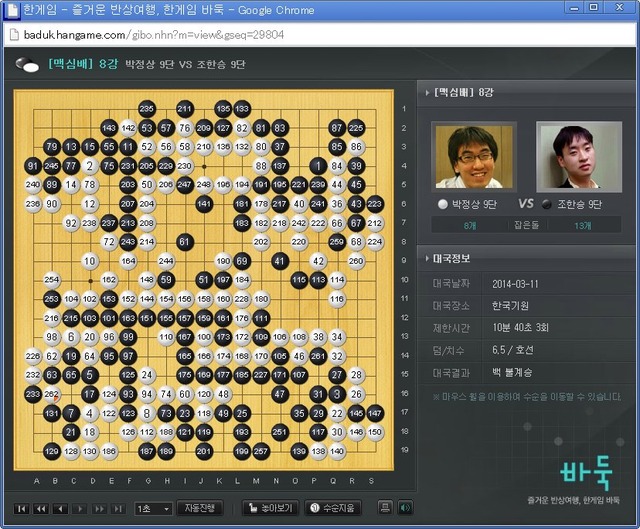This screenshot has height=529, width=640.
Task: Click the Chrome window document icon in the title bar
Action: [x=11, y=10]
